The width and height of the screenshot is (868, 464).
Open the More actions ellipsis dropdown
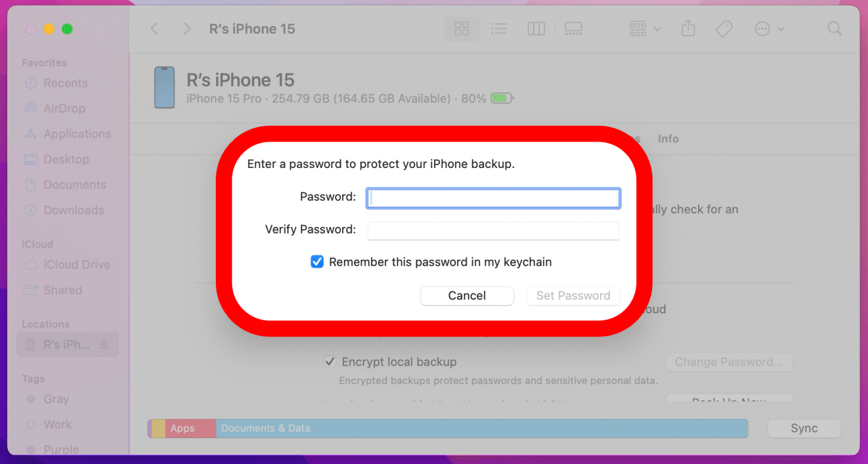pos(769,29)
